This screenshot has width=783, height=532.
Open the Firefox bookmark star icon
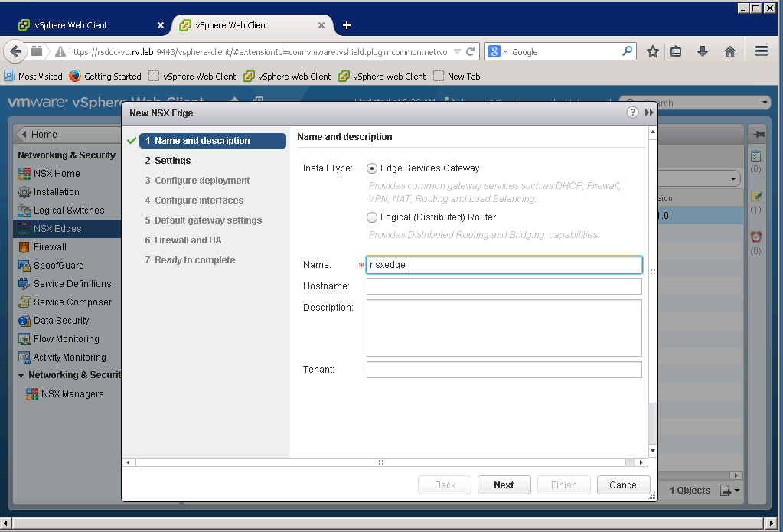[653, 51]
